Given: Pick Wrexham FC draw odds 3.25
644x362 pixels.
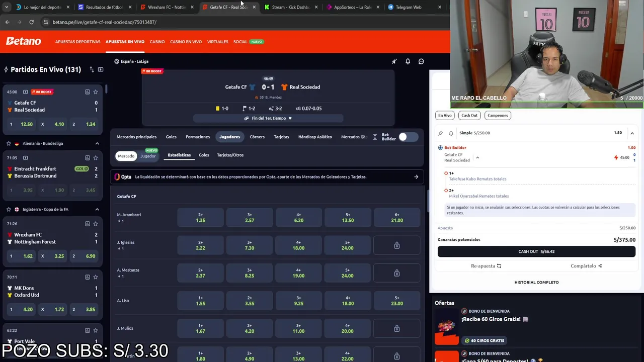Looking at the screenshot, I should (53, 256).
